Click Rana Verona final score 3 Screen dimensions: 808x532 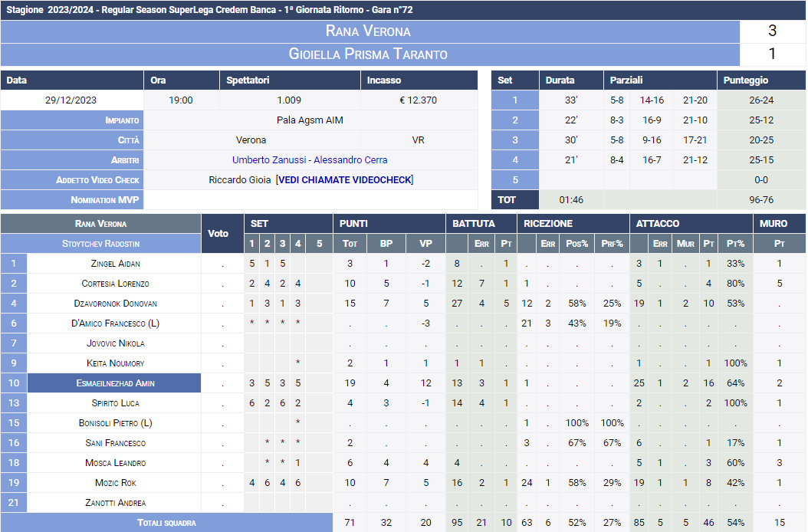pyautogui.click(x=772, y=31)
